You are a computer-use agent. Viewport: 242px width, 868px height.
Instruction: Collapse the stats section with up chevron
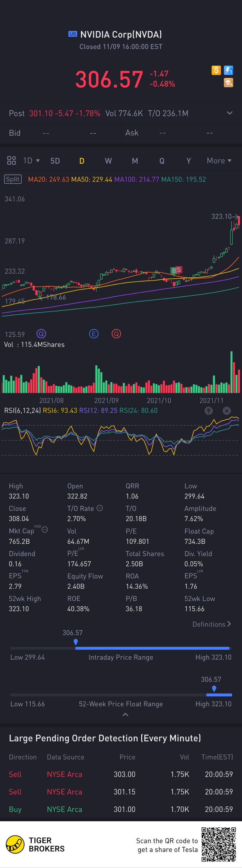point(125,715)
